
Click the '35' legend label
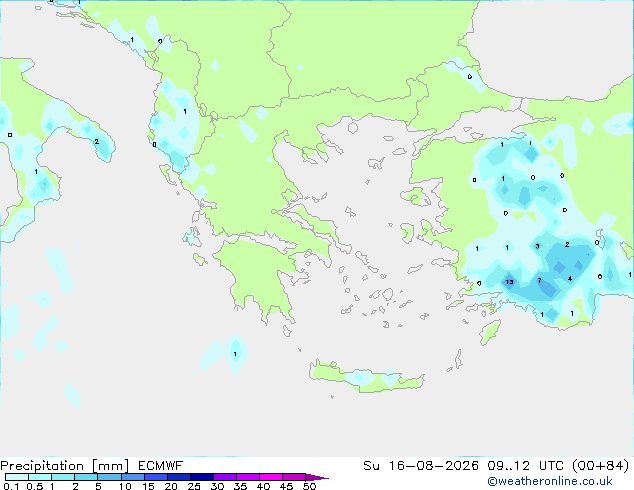[x=240, y=486]
